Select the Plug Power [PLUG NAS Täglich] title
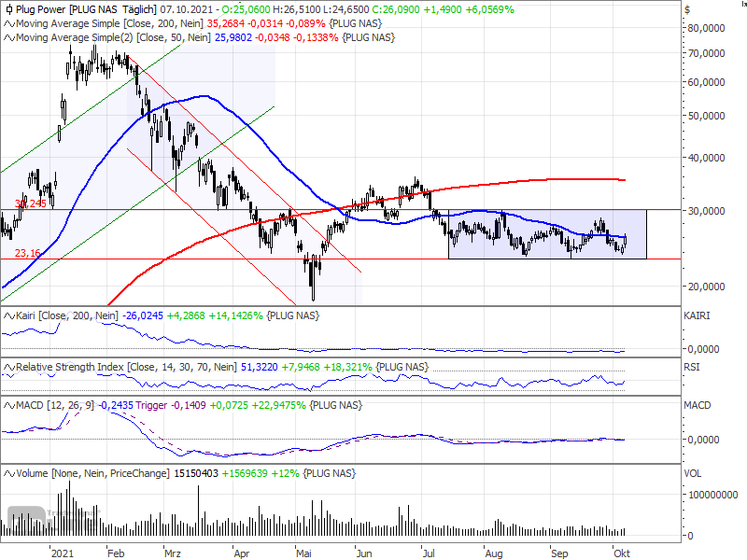747x560 pixels. tap(86, 9)
